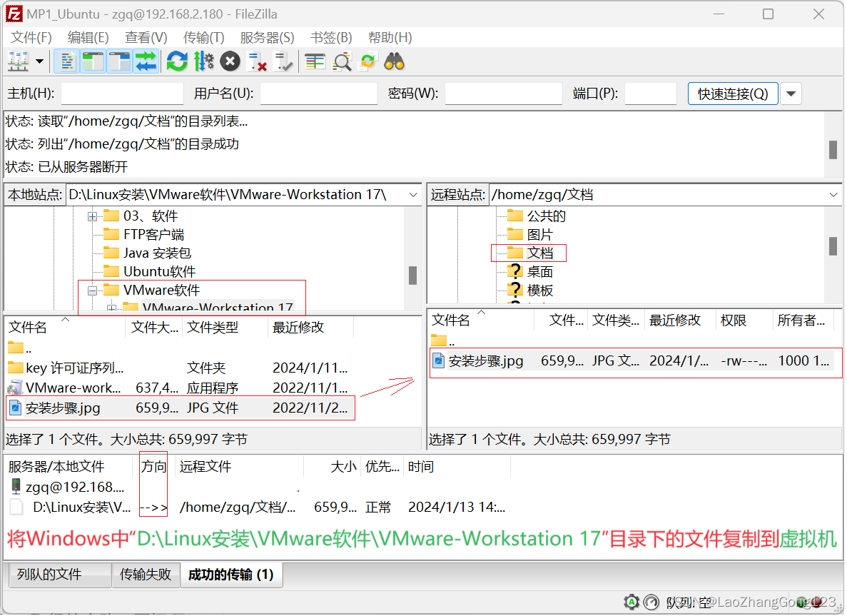This screenshot has width=847, height=616.
Task: Refresh file and folder lists icon
Action: click(177, 61)
